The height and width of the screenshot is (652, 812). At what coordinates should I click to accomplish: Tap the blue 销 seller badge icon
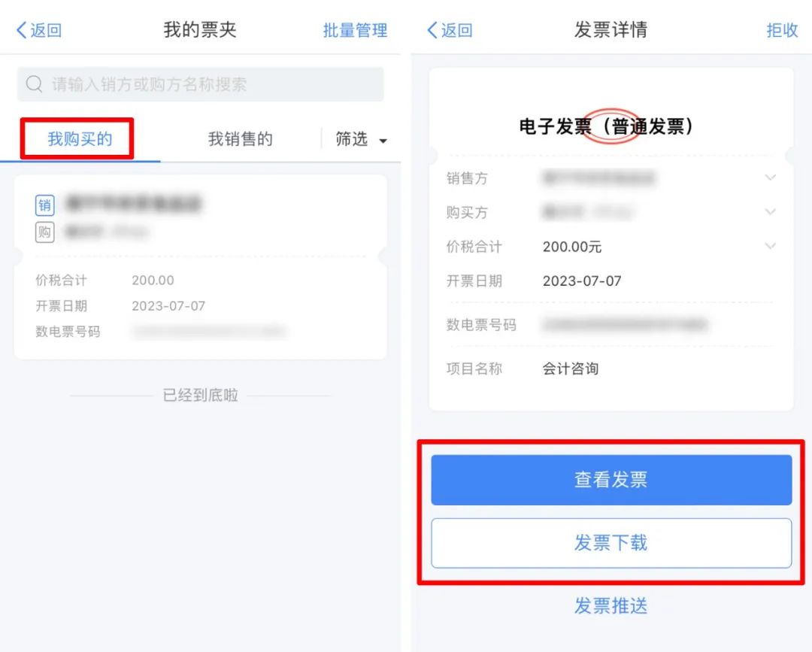coord(44,205)
